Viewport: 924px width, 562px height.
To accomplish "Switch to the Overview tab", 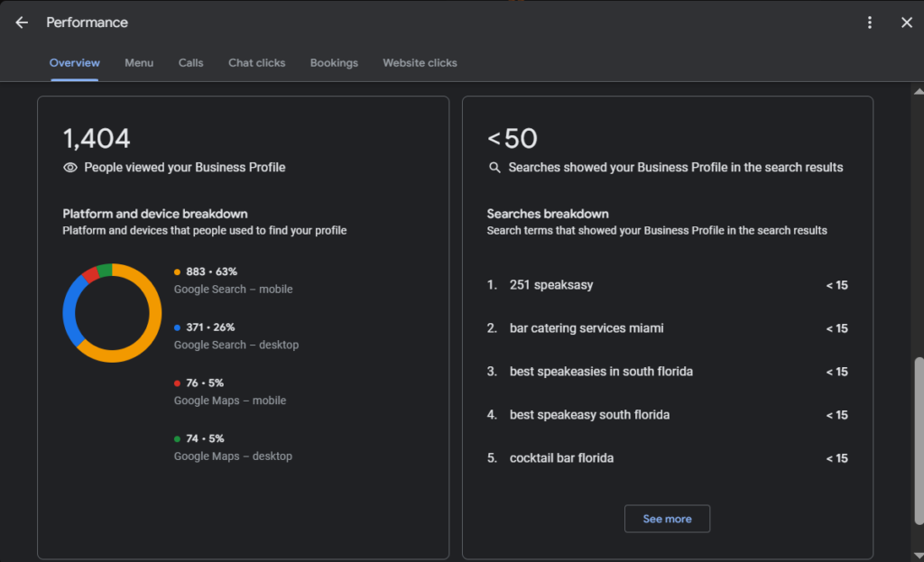I will coord(74,62).
